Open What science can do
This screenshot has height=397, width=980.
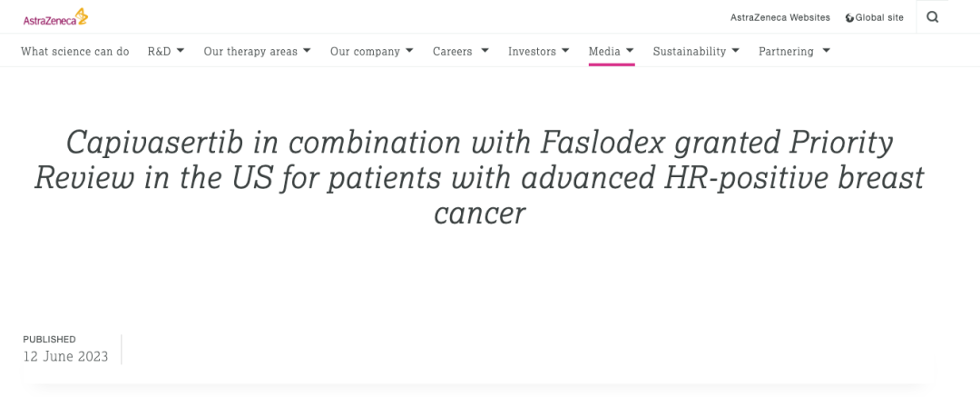point(75,52)
